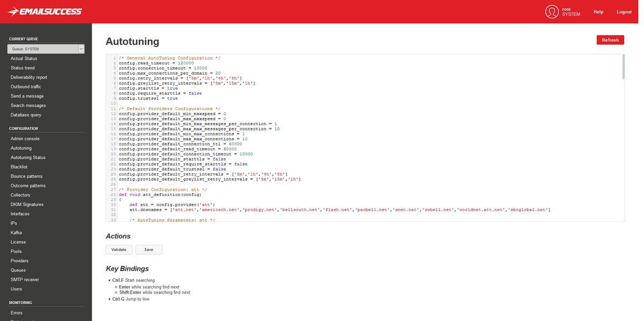Go to Deliverability report
644x321 pixels.
[29, 77]
